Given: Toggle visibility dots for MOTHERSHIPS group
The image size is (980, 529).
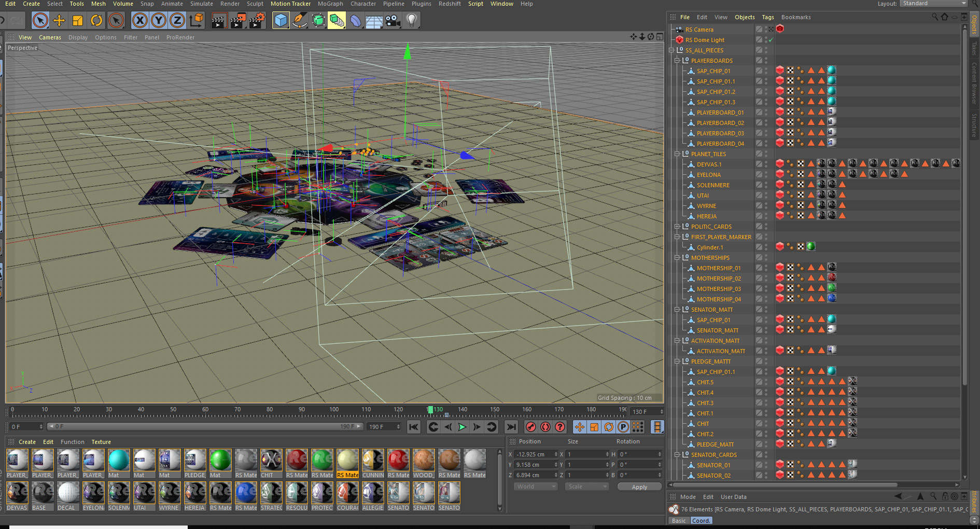Looking at the screenshot, I should tap(766, 258).
